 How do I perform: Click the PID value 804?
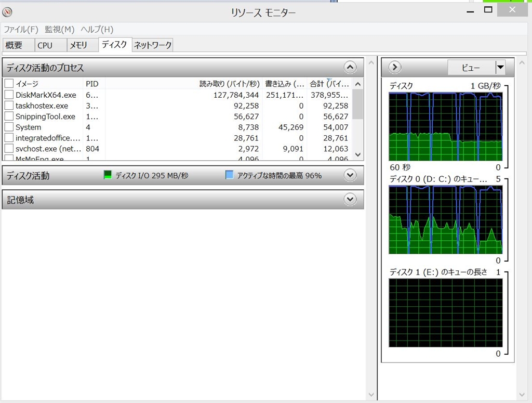tap(92, 149)
